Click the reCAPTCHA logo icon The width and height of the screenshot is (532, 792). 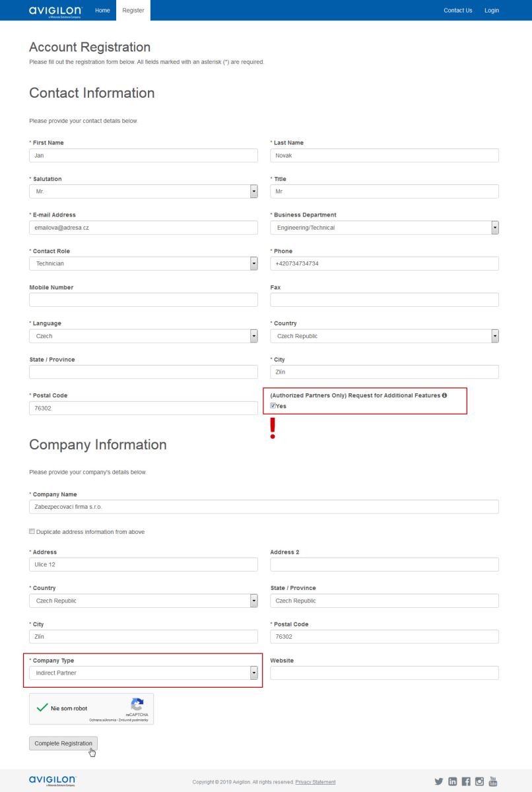(137, 704)
